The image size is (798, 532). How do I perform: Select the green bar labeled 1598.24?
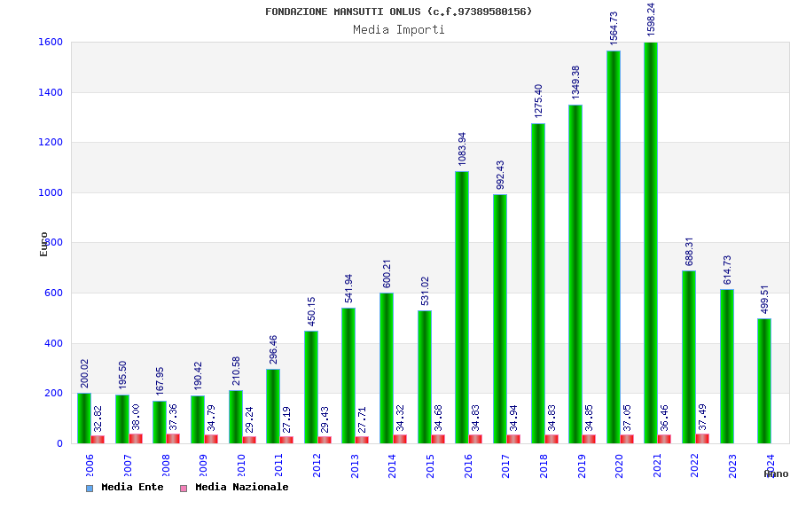pyautogui.click(x=651, y=243)
